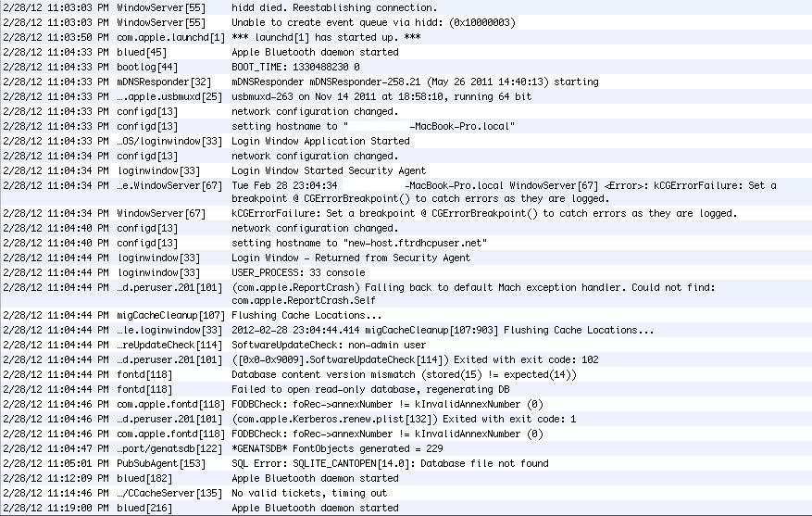This screenshot has height=516, width=812.
Task: Click the …OS/loginwindow[33] sender name
Action: (x=169, y=142)
